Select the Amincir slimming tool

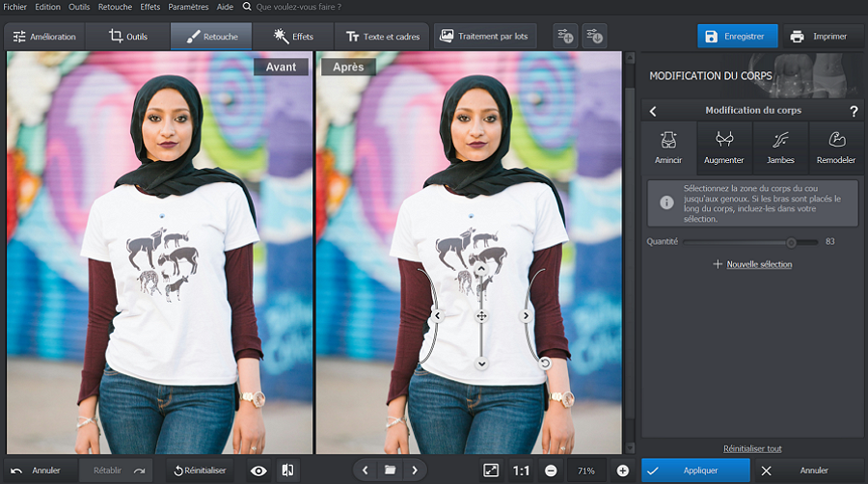point(668,148)
